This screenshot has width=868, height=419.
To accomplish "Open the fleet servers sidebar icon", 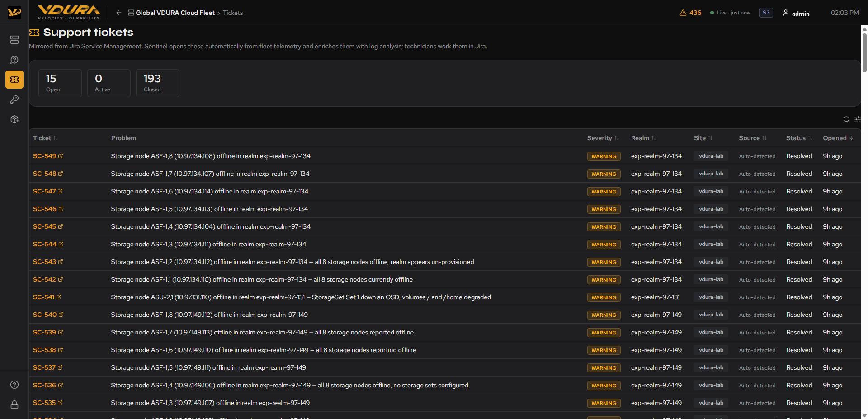I will tap(14, 40).
